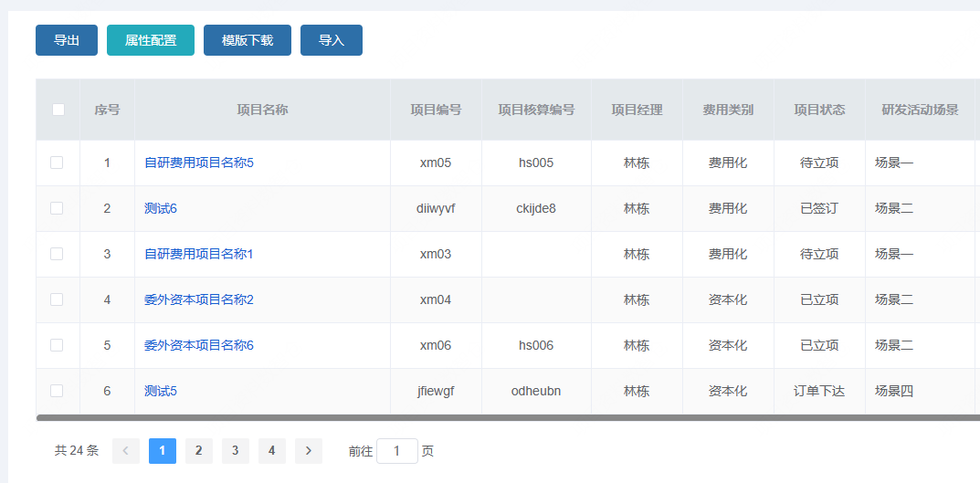Screen dimensions: 980x483
Task: Jump to page 3 in pagination
Action: pyautogui.click(x=236, y=450)
